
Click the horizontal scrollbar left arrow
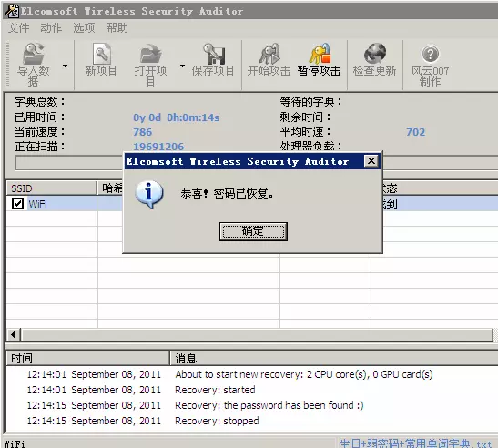pyautogui.click(x=13, y=334)
